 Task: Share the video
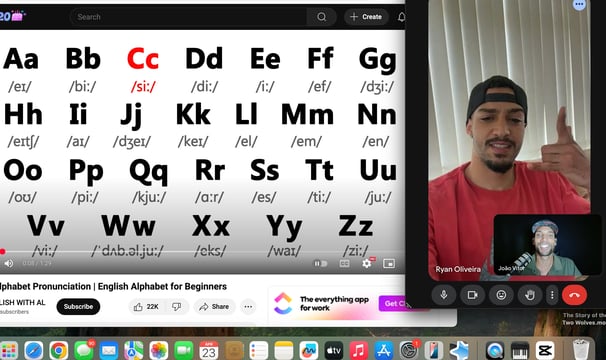coord(214,307)
